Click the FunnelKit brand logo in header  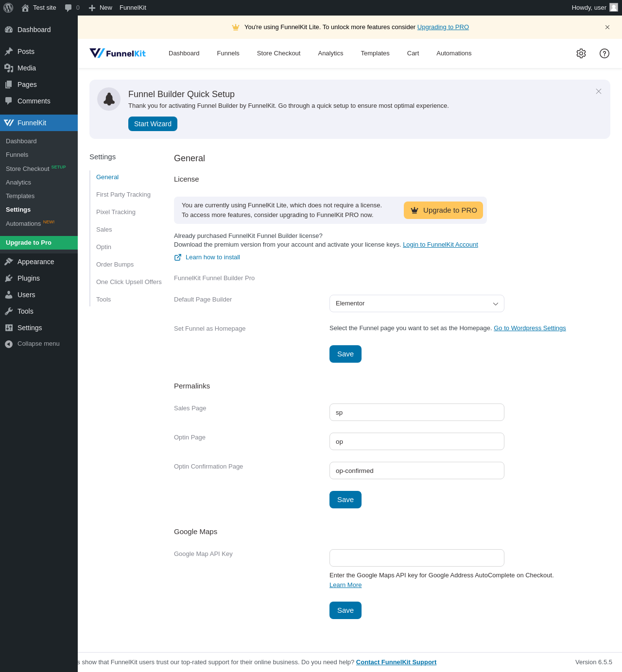click(118, 53)
